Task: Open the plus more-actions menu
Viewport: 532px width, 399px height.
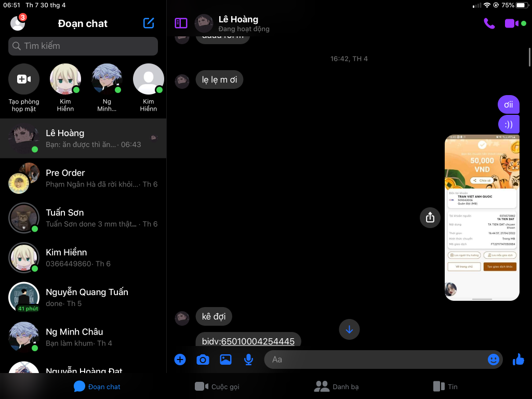Action: point(180,359)
